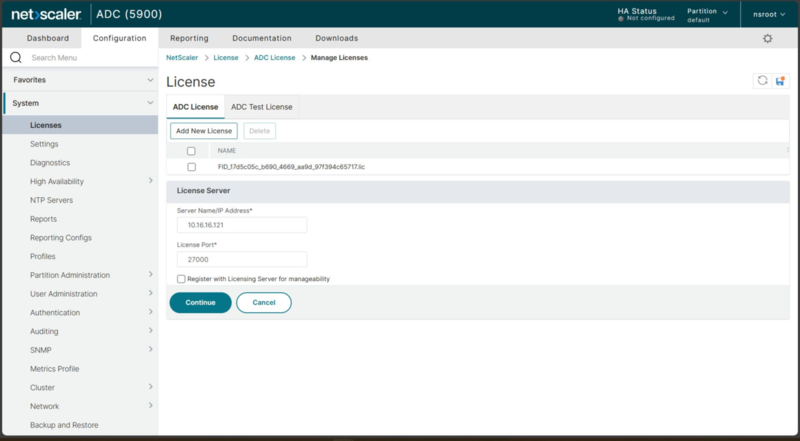Expand High Availability submenu arrow
800x441 pixels.
point(151,181)
